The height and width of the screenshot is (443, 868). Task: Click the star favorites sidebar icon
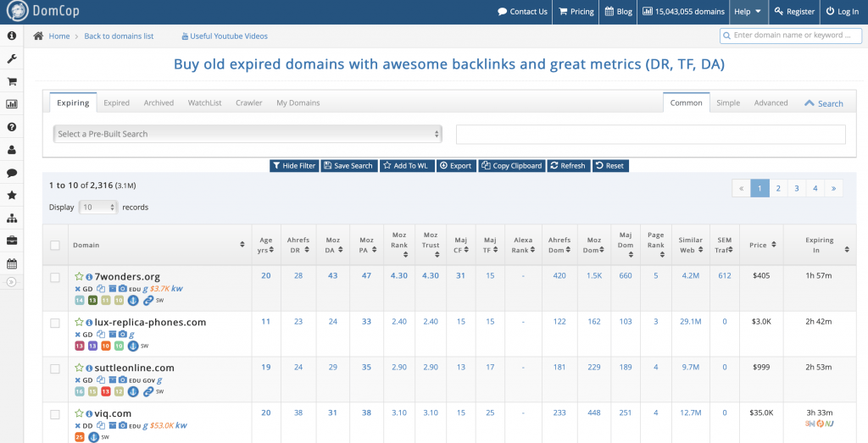(x=12, y=195)
